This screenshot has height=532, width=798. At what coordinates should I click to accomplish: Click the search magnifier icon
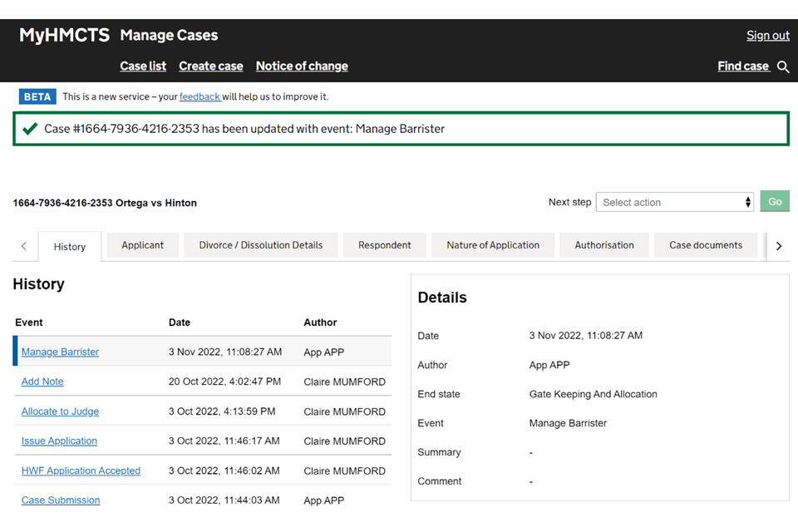783,66
